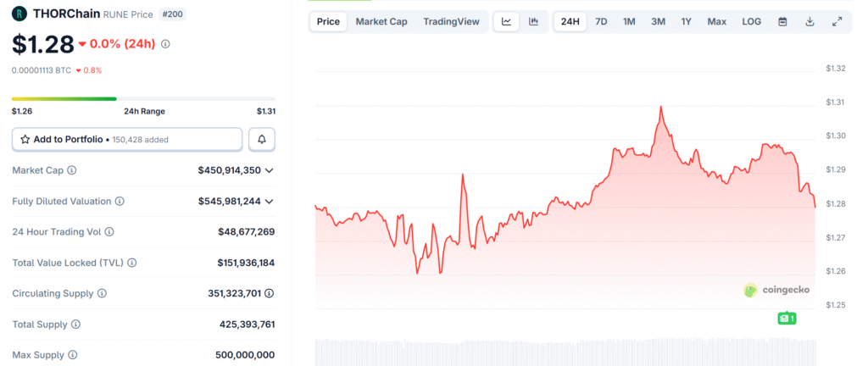Click the $1.31 range high label
The width and height of the screenshot is (868, 366).
(266, 111)
